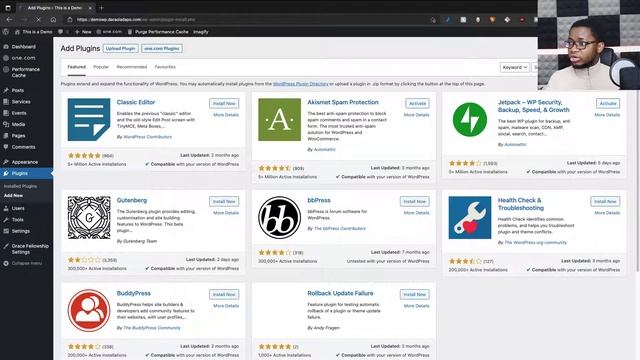The width and height of the screenshot is (640, 360).
Task: Open the bbPress plugin icon
Action: [x=280, y=218]
